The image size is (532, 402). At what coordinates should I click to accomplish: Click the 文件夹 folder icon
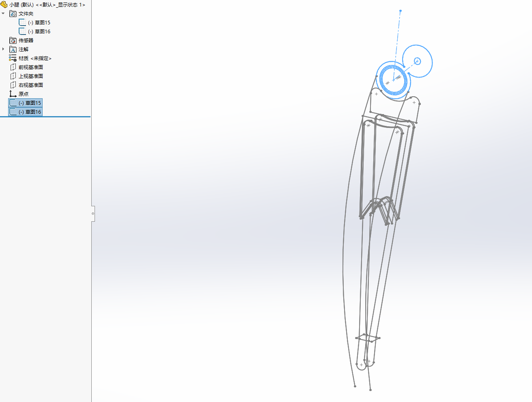(x=13, y=14)
